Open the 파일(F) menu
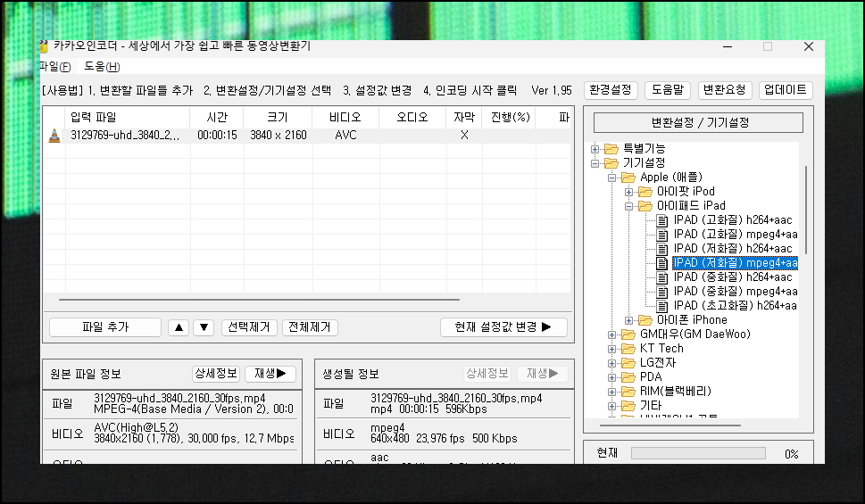The image size is (865, 504). pyautogui.click(x=55, y=67)
